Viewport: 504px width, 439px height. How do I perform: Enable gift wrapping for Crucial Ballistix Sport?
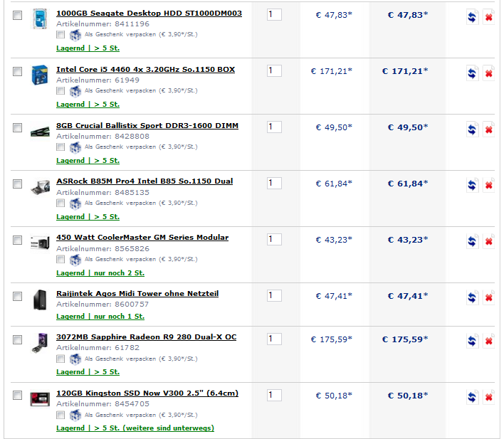(61, 147)
